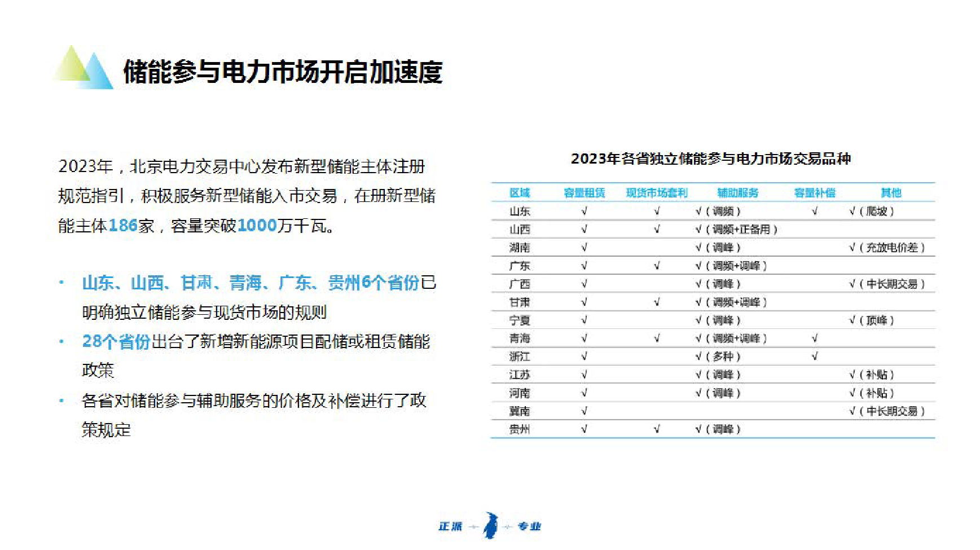Click the √(多种) cell in the 浙江 row
This screenshot has width=980, height=550.
[x=718, y=357]
